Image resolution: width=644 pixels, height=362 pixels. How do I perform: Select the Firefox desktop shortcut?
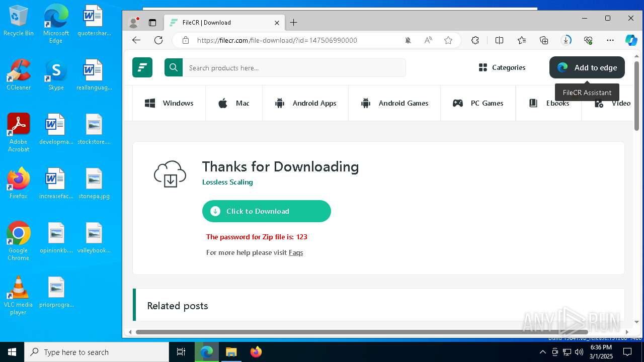point(19,184)
